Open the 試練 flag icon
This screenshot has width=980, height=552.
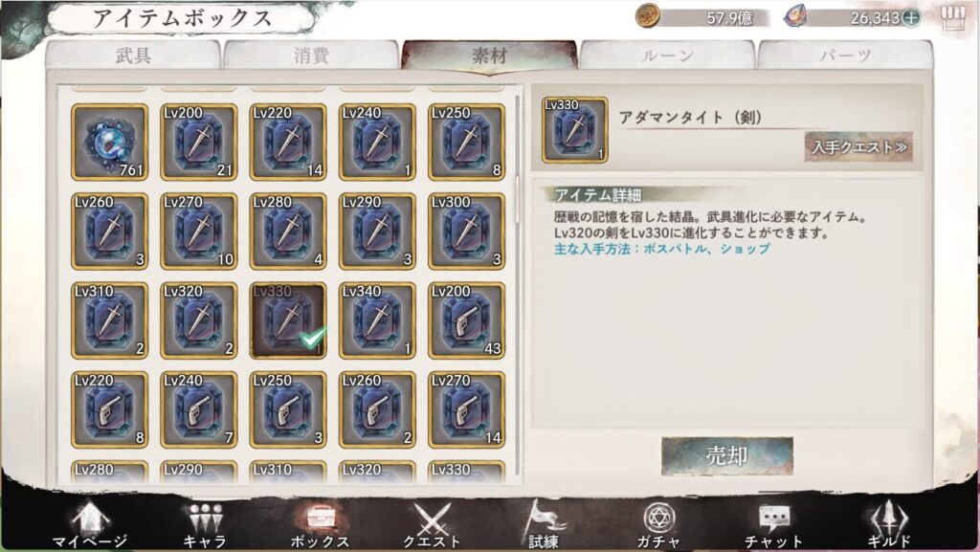point(543,524)
